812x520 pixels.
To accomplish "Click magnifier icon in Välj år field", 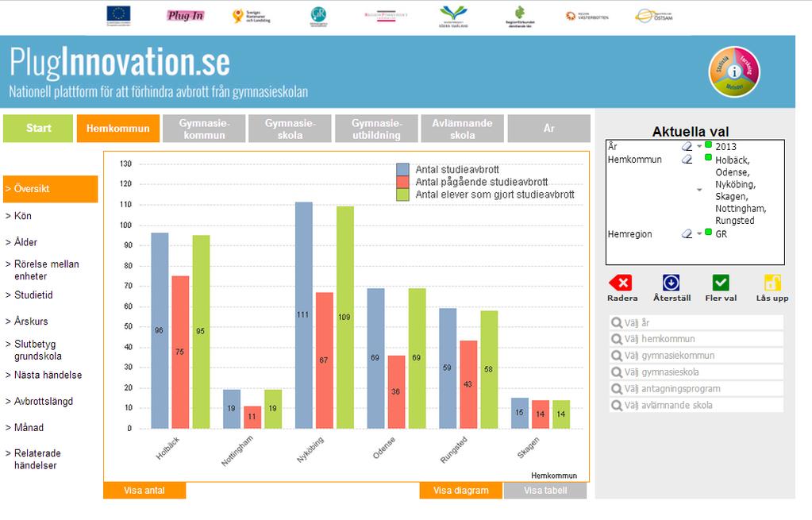I will click(x=617, y=322).
